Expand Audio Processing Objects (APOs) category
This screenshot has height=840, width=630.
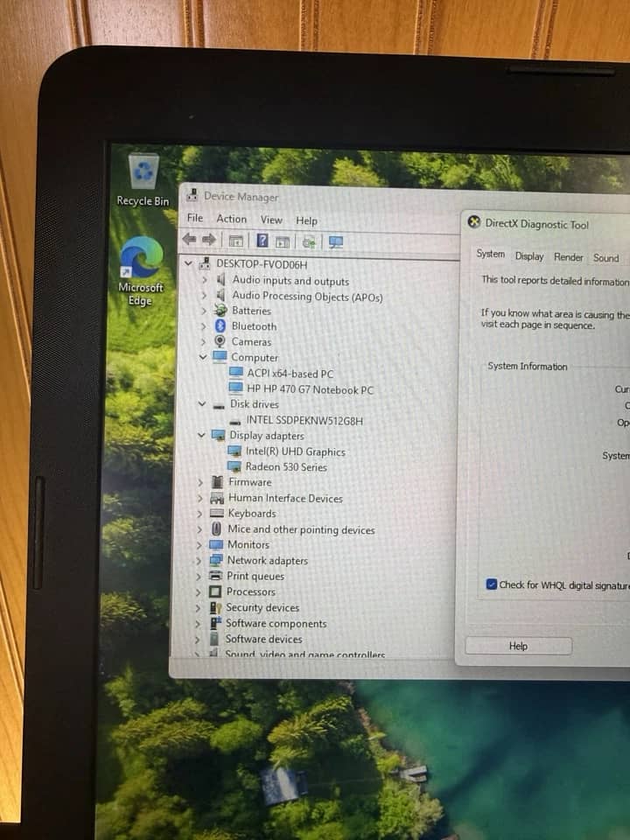click(x=204, y=295)
